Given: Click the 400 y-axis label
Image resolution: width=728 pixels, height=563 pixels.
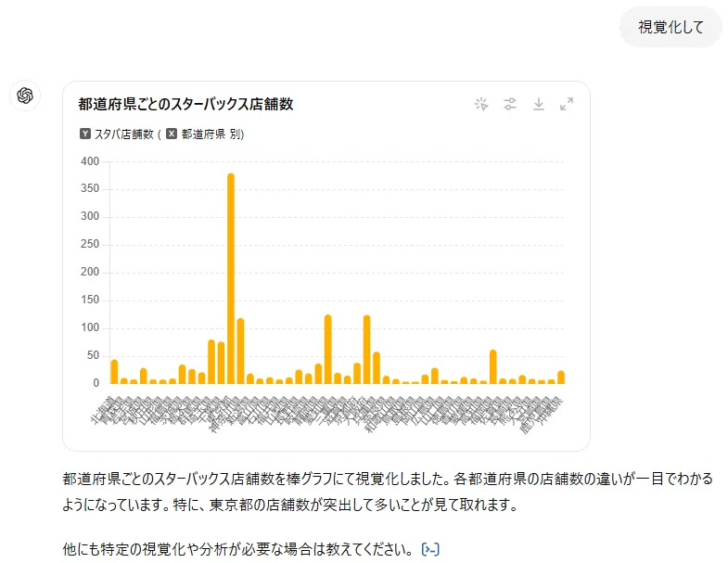Looking at the screenshot, I should point(90,161).
